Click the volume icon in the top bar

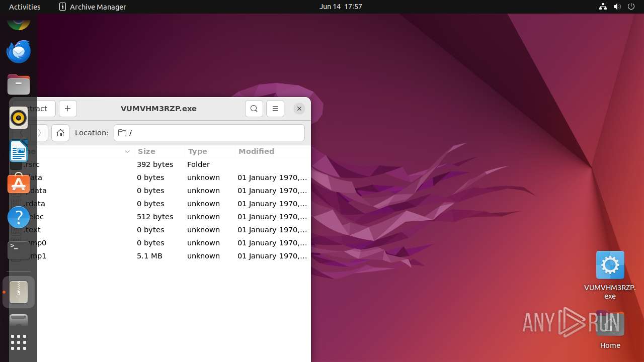[617, 7]
